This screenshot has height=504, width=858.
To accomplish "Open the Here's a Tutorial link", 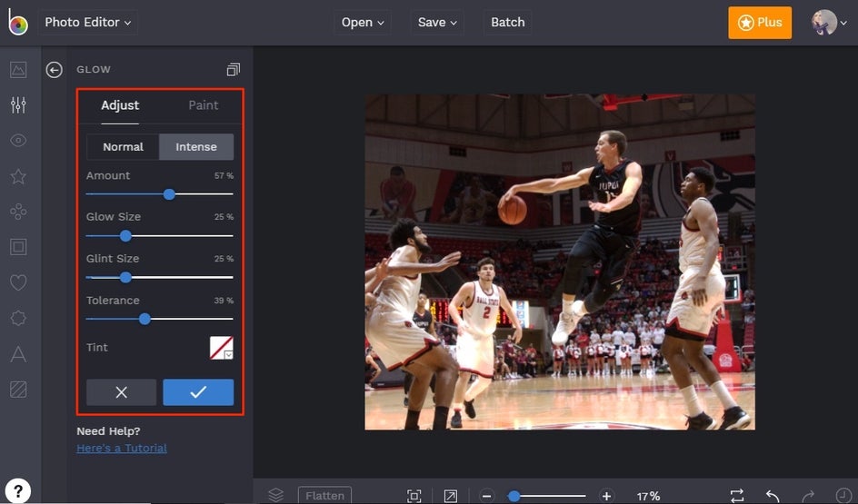I will point(122,449).
